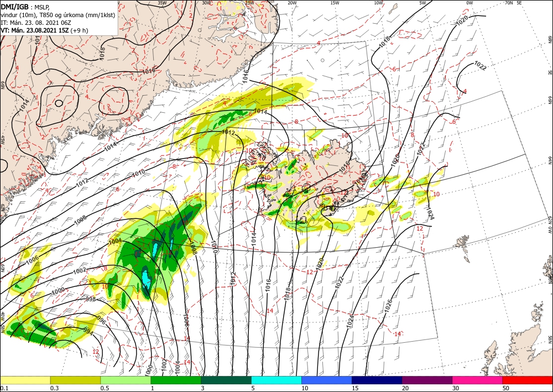Click the cyan 5–10 legend swatch
Screen dimensions: 553x392
pyautogui.click(x=276, y=380)
